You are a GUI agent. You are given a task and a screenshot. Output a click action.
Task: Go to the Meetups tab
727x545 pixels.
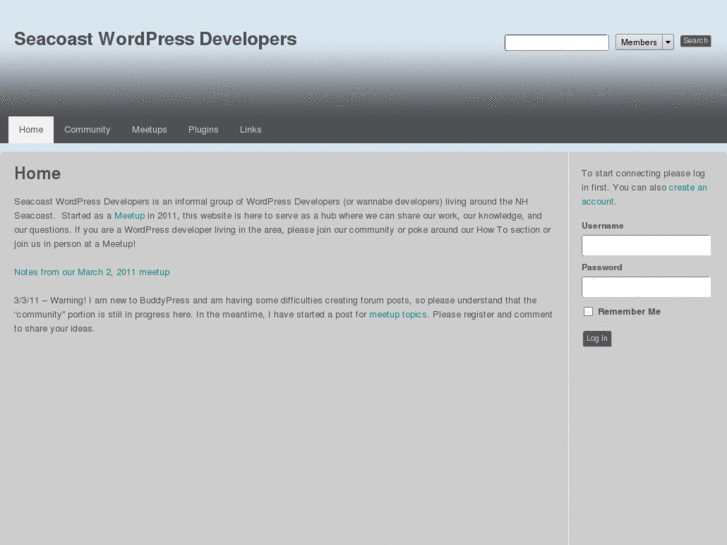pyautogui.click(x=149, y=129)
